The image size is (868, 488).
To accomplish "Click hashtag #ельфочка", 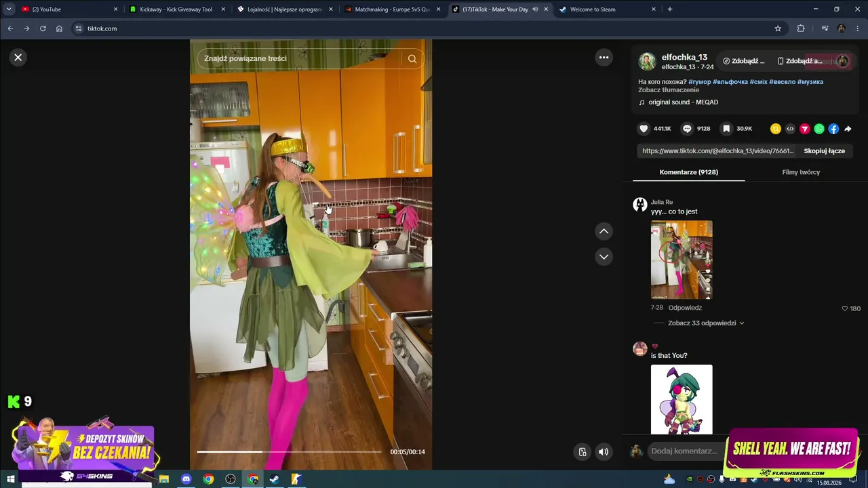I will coord(730,82).
